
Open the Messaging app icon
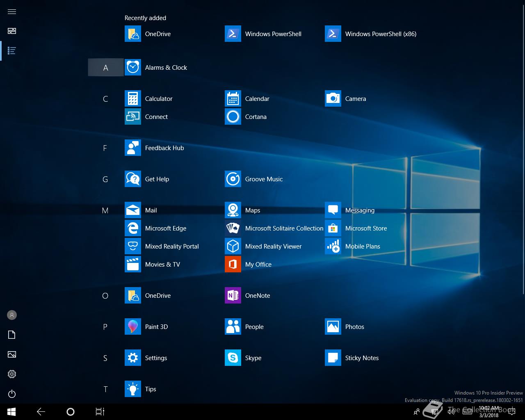tap(333, 210)
